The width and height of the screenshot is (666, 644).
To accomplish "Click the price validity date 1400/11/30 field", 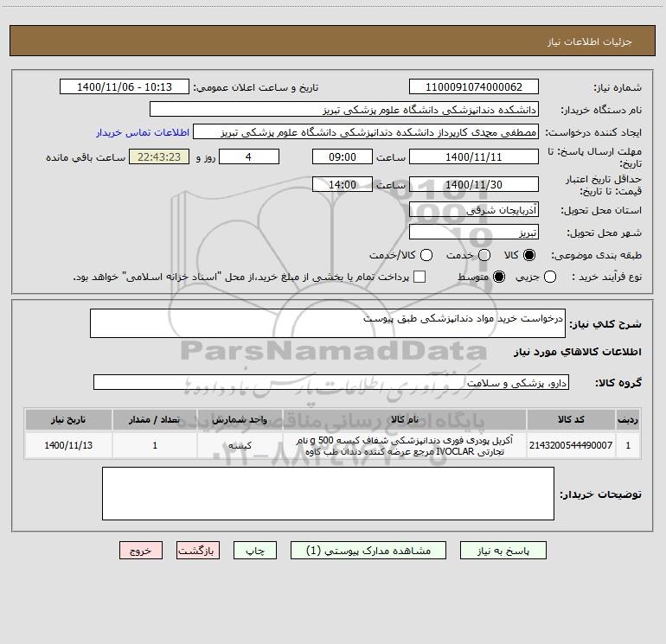I will 474,184.
